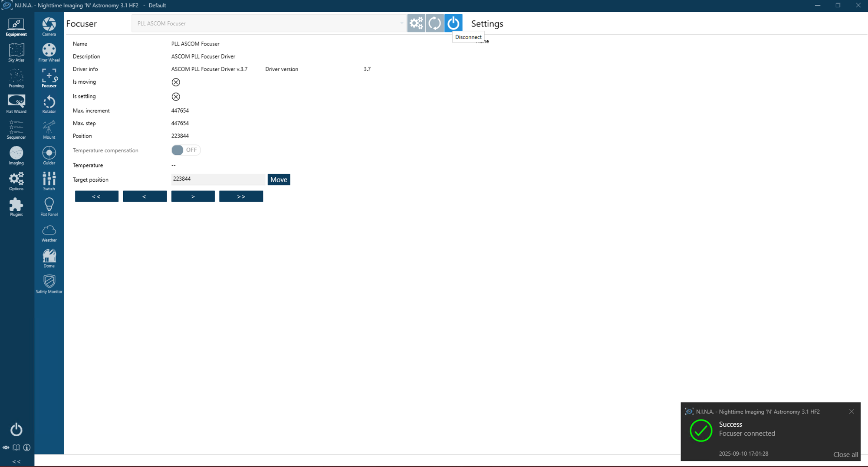Open the Equipment section
The image size is (868, 467).
16,27
